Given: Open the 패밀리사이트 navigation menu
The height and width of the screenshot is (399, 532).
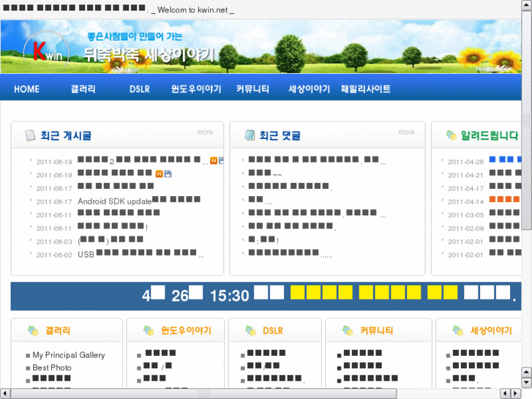Looking at the screenshot, I should [x=366, y=89].
